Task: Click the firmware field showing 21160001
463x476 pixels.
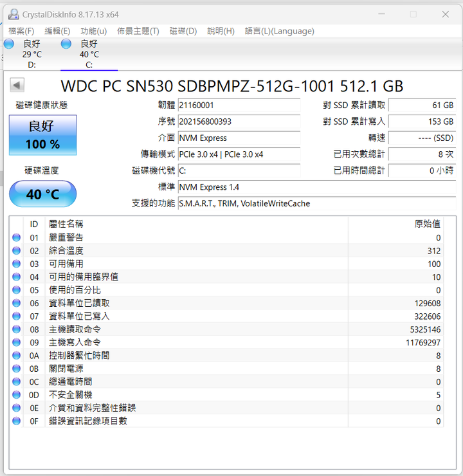Action: (239, 105)
